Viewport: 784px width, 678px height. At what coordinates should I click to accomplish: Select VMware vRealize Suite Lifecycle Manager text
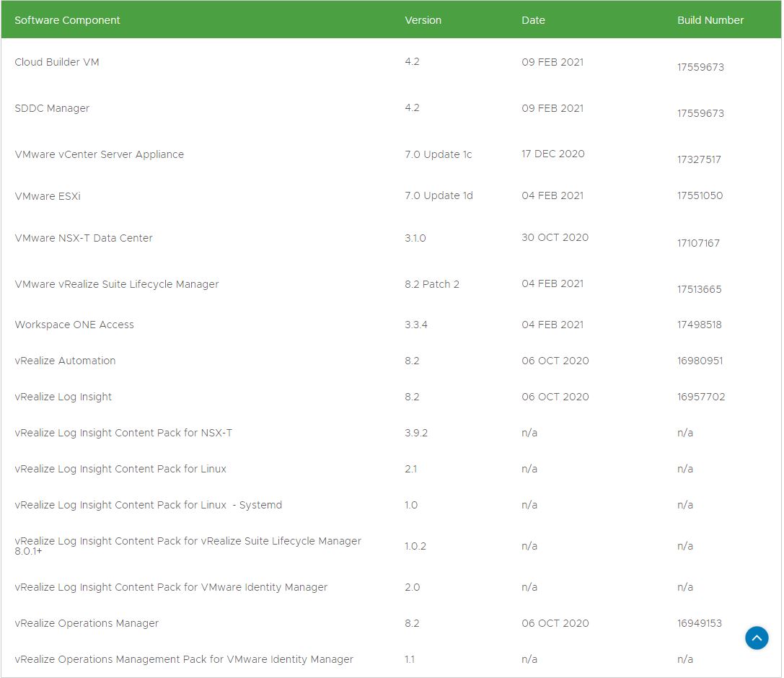coord(117,284)
